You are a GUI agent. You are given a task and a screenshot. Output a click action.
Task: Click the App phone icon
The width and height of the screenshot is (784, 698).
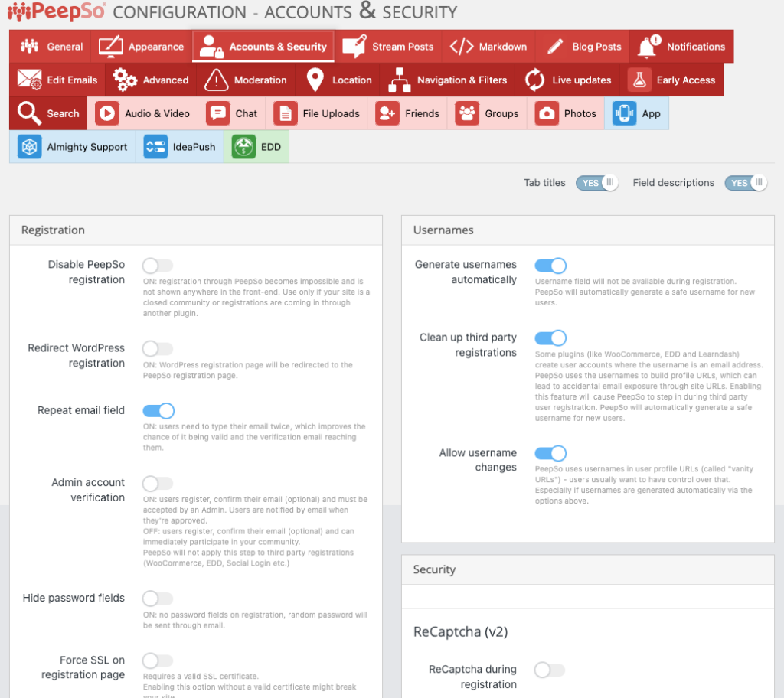click(625, 113)
